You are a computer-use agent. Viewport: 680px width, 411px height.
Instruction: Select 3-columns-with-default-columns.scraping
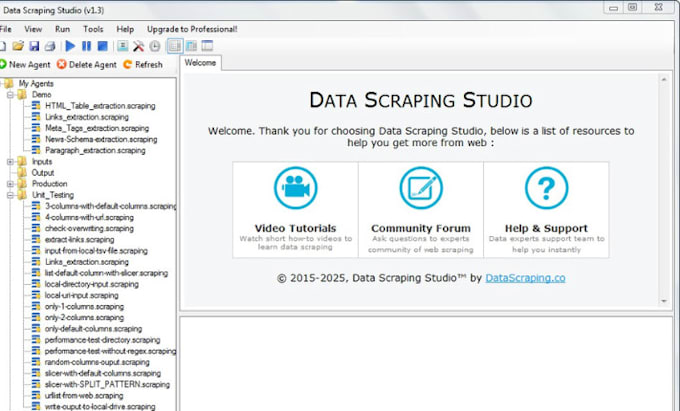[111, 206]
